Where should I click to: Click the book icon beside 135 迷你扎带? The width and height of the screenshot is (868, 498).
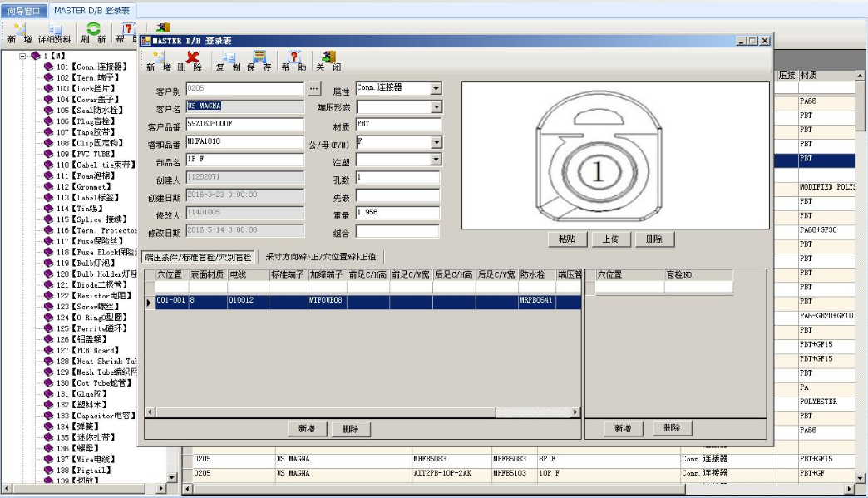[x=49, y=437]
